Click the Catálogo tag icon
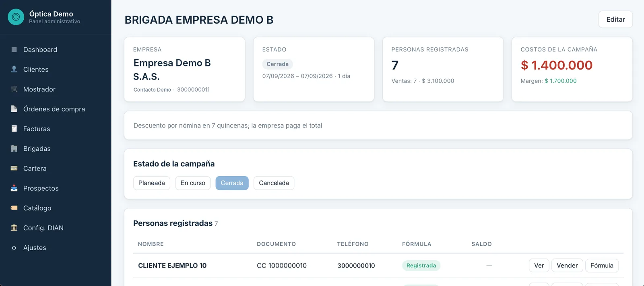Screen dimensions: 644x286 click(14, 208)
